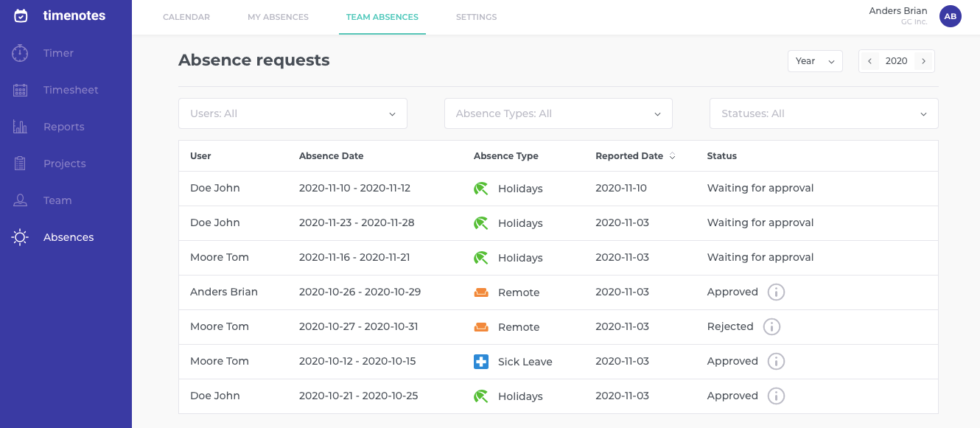This screenshot has height=428, width=980.
Task: Click the Absence Date column header
Action: tap(332, 156)
